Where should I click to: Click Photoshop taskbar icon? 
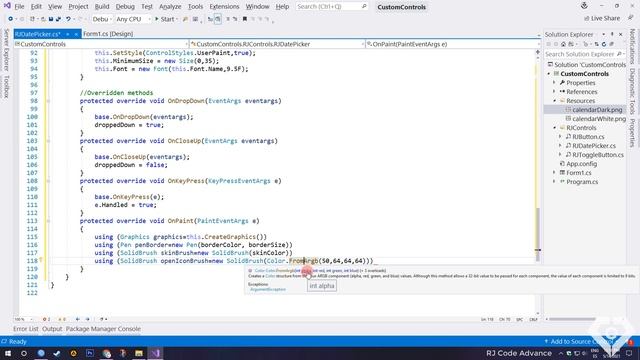(90, 353)
